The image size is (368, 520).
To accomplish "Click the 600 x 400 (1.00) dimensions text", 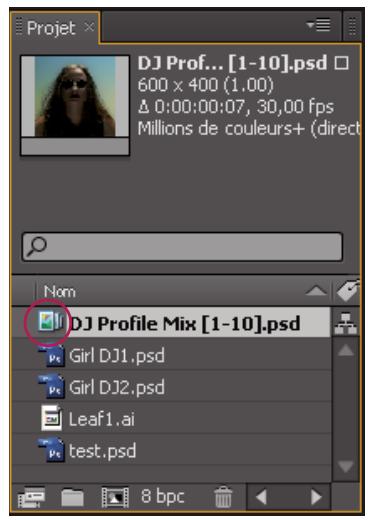I will [x=206, y=85].
